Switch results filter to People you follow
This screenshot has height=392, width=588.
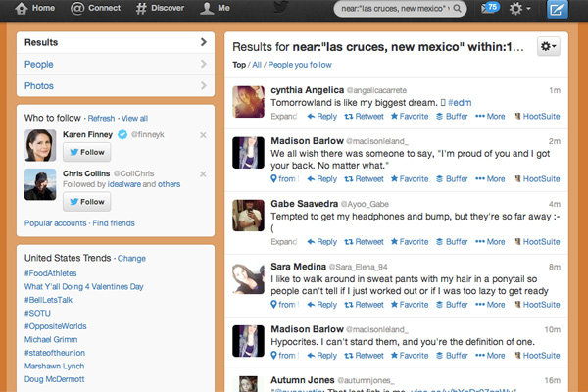[300, 65]
